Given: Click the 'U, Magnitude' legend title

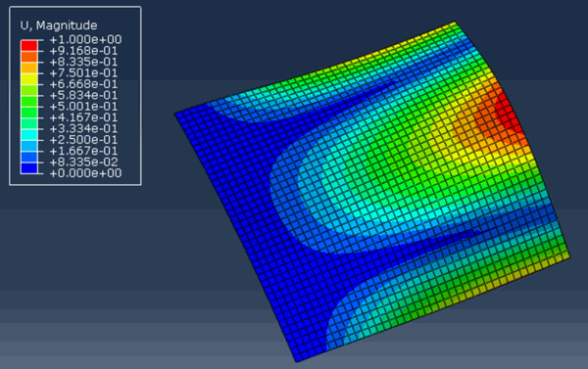Looking at the screenshot, I should click(59, 25).
